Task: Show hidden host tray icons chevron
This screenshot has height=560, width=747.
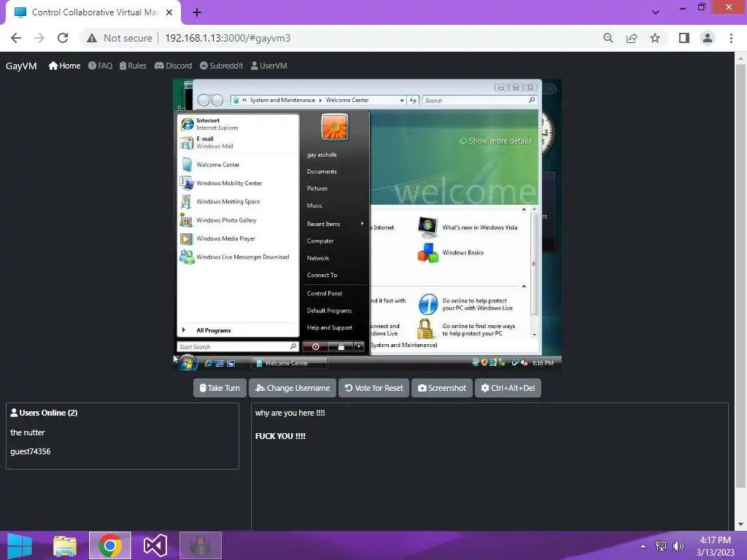Action: [x=643, y=546]
